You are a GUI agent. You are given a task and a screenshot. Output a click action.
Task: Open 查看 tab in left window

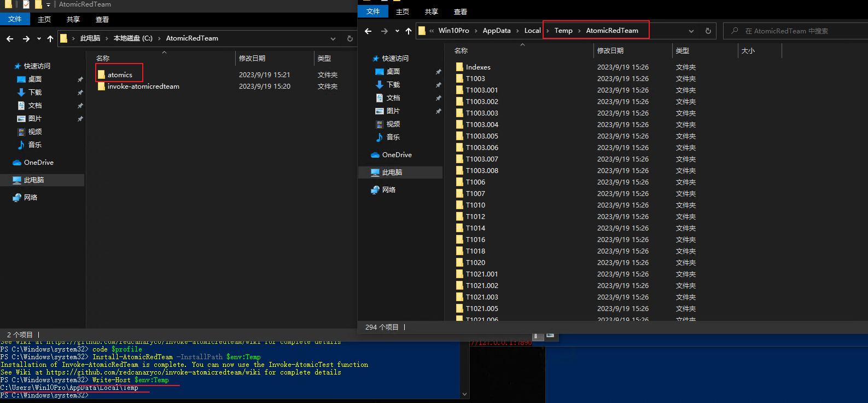102,19
